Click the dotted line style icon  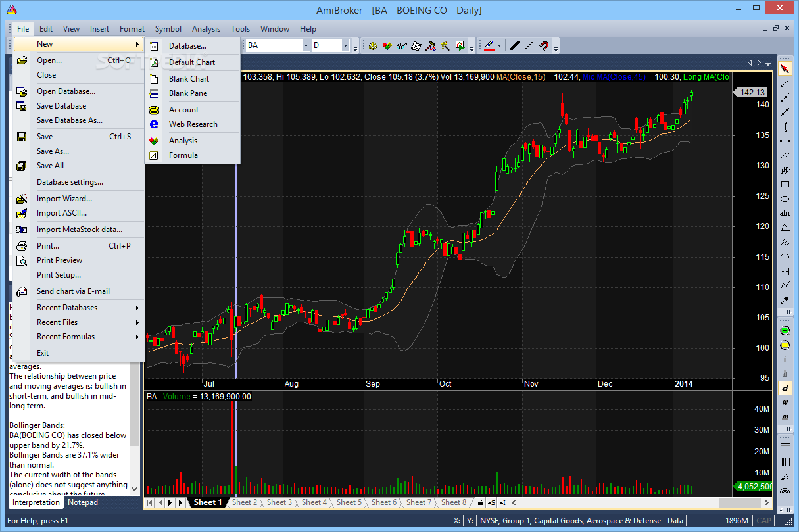tap(529, 45)
